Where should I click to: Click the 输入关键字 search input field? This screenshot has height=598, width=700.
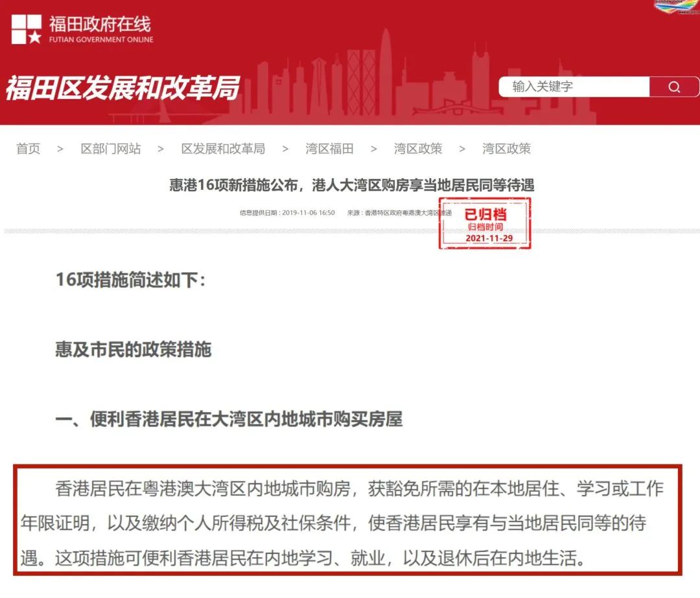(x=570, y=87)
